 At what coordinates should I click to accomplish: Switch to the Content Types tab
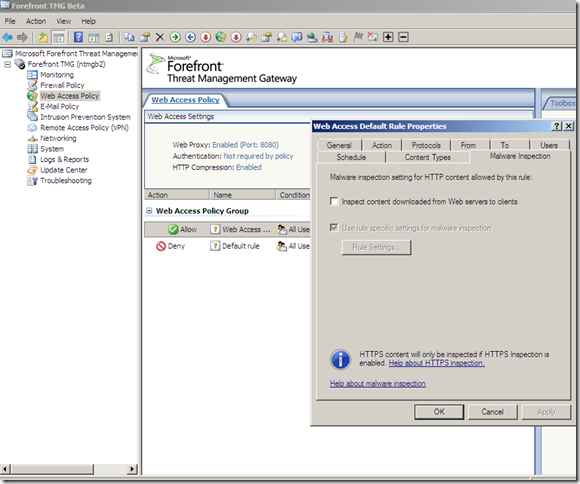coord(428,158)
